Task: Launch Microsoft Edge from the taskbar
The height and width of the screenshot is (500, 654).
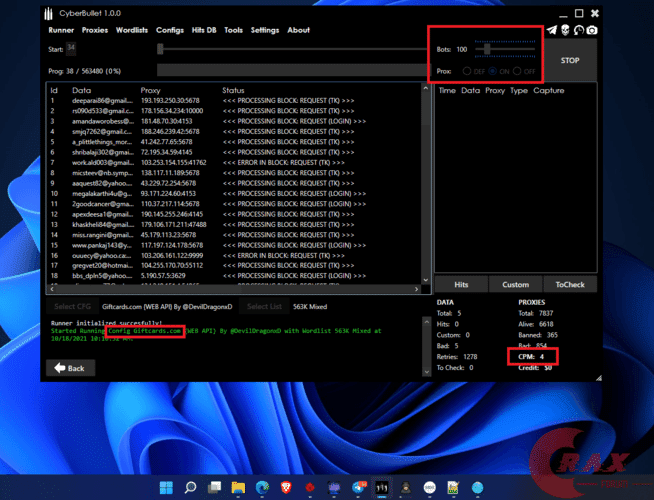Action: point(262,487)
